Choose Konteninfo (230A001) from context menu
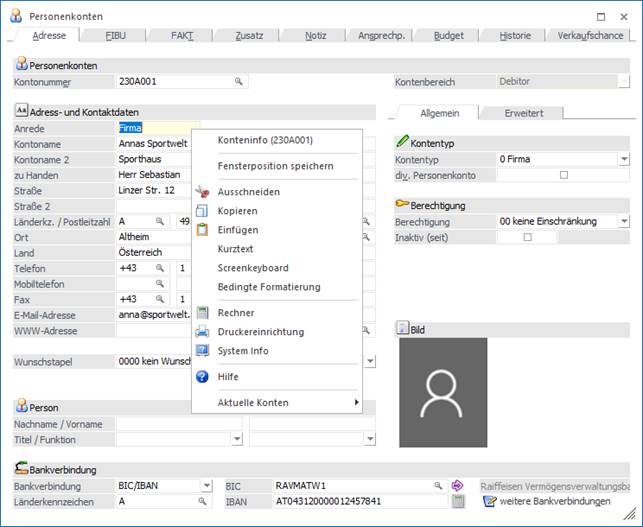 pos(265,140)
